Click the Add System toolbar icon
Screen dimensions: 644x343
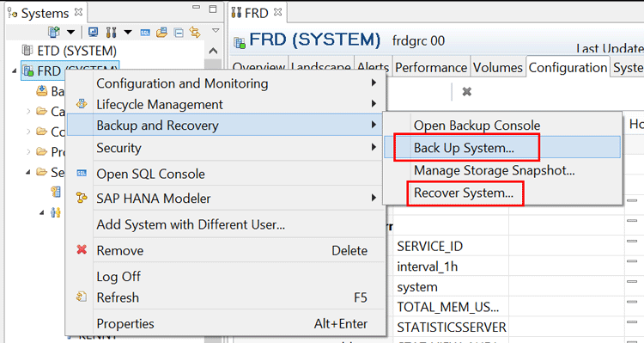(54, 32)
